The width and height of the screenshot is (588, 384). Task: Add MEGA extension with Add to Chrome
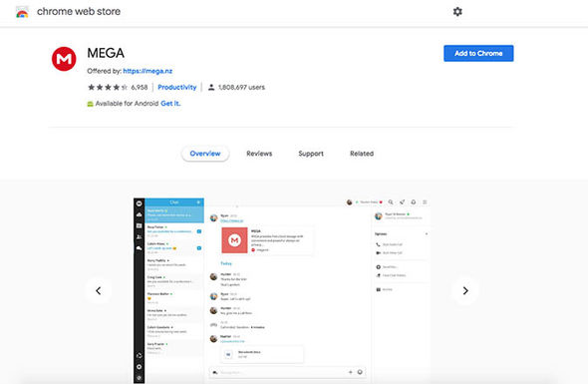[478, 53]
